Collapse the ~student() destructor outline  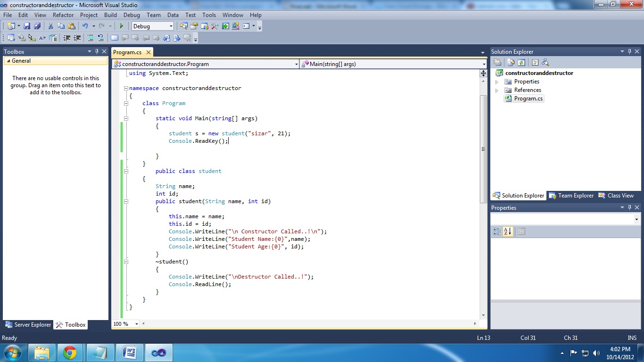pyautogui.click(x=126, y=262)
